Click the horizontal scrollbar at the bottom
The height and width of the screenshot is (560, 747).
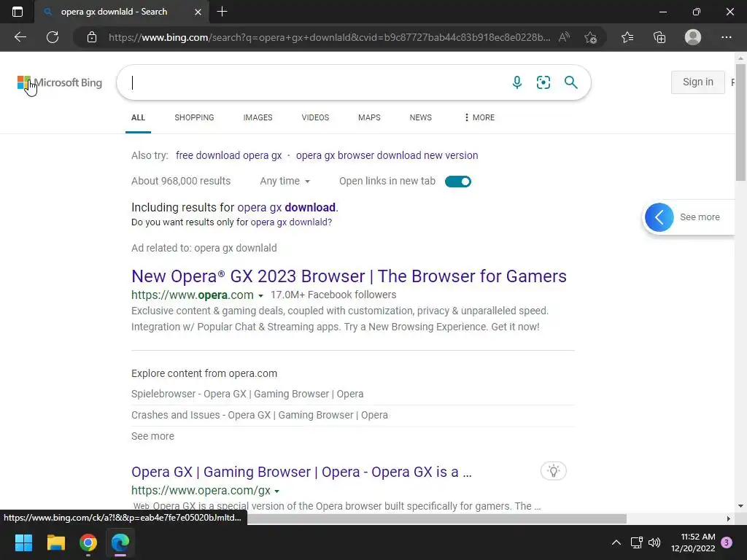point(436,518)
